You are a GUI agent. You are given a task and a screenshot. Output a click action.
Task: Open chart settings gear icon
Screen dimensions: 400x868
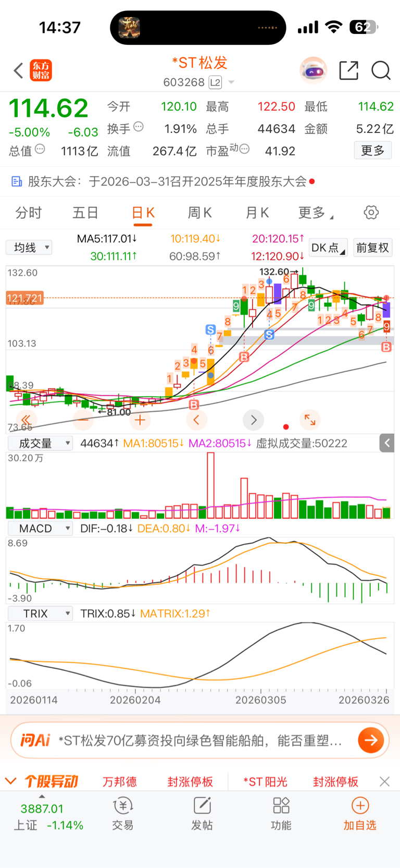371,213
